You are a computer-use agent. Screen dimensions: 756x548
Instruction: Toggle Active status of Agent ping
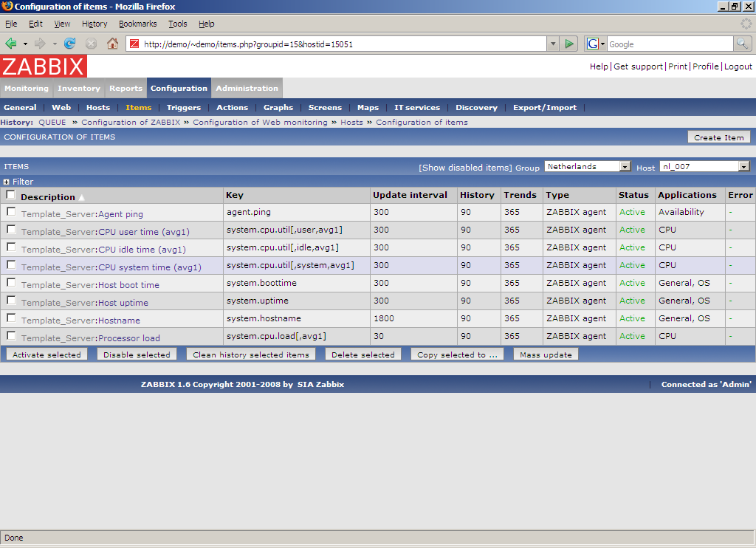[x=632, y=212]
